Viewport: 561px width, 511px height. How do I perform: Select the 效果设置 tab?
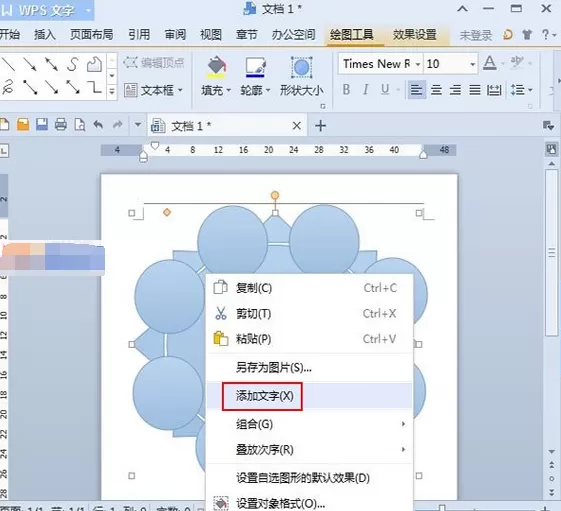tap(415, 35)
